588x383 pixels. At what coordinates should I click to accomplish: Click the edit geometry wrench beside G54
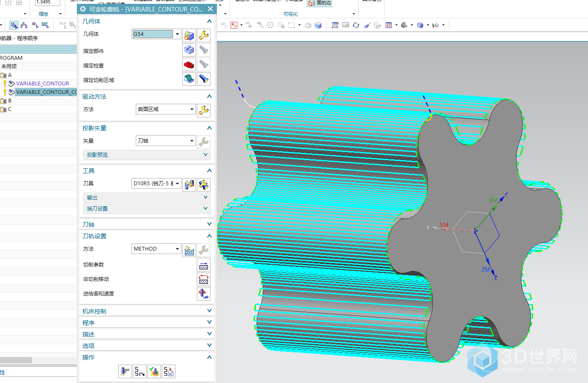pyautogui.click(x=204, y=35)
